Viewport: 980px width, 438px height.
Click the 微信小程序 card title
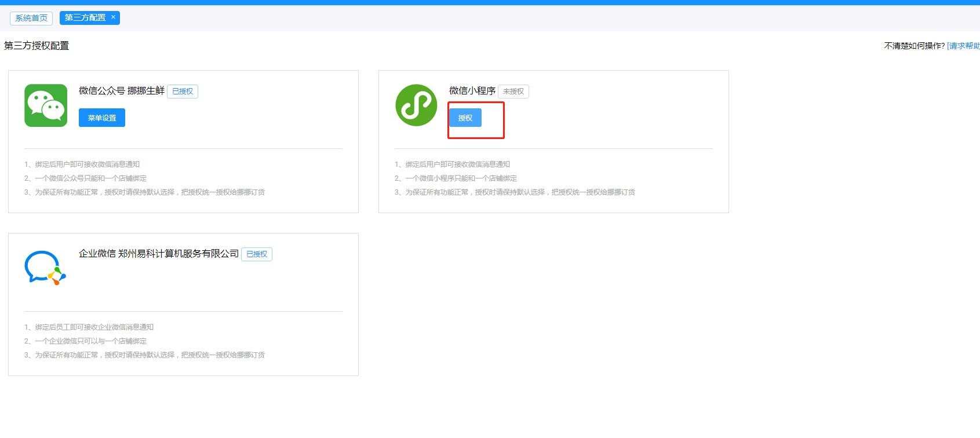(x=472, y=91)
